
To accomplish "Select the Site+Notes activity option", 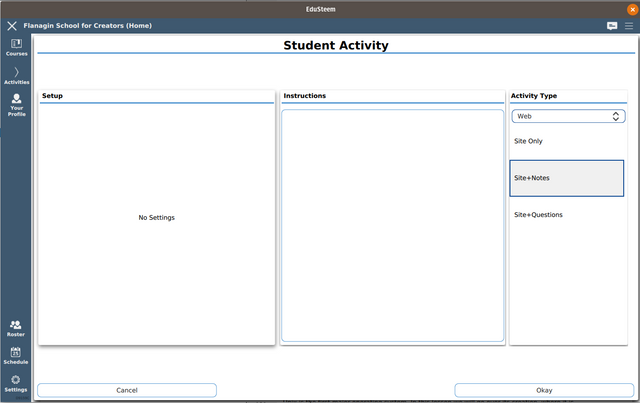I will click(567, 178).
